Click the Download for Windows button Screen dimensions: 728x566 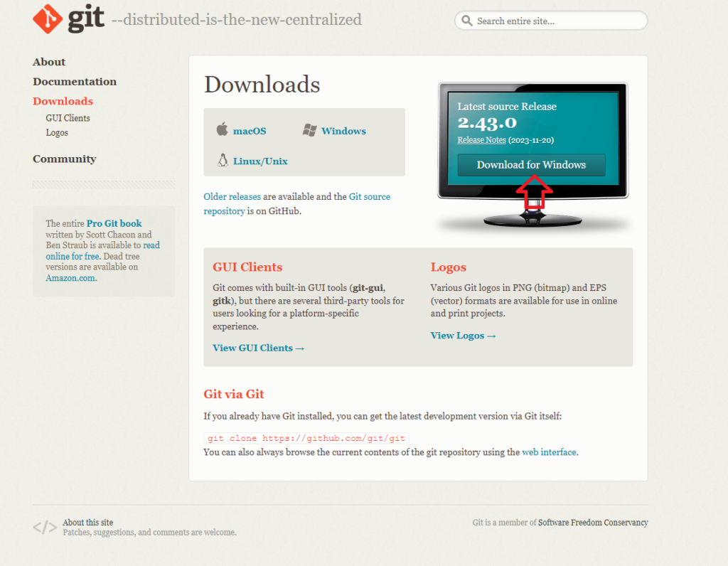click(x=531, y=165)
